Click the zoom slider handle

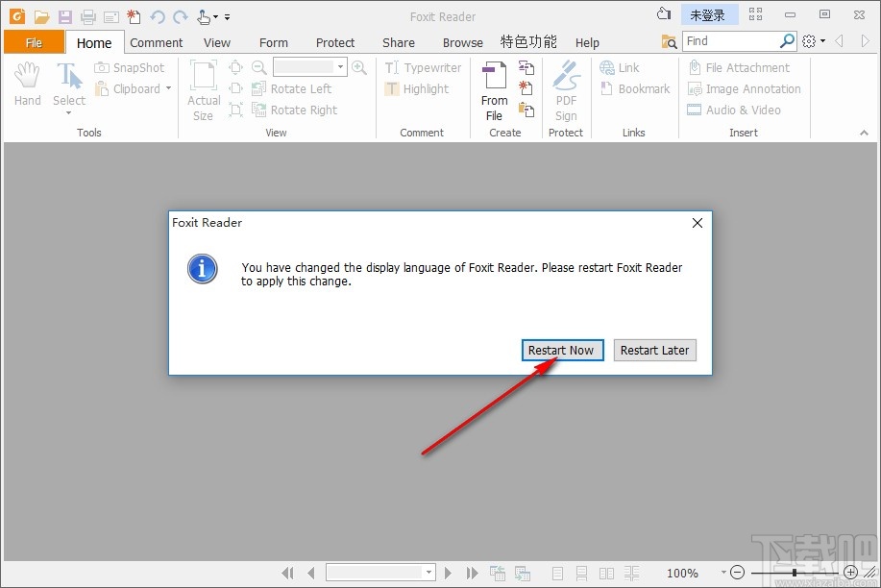tap(794, 573)
